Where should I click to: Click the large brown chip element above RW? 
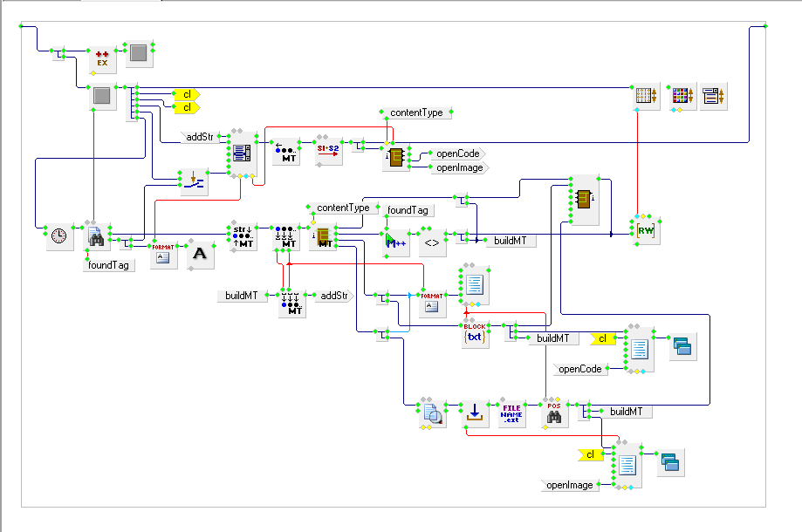pyautogui.click(x=584, y=201)
